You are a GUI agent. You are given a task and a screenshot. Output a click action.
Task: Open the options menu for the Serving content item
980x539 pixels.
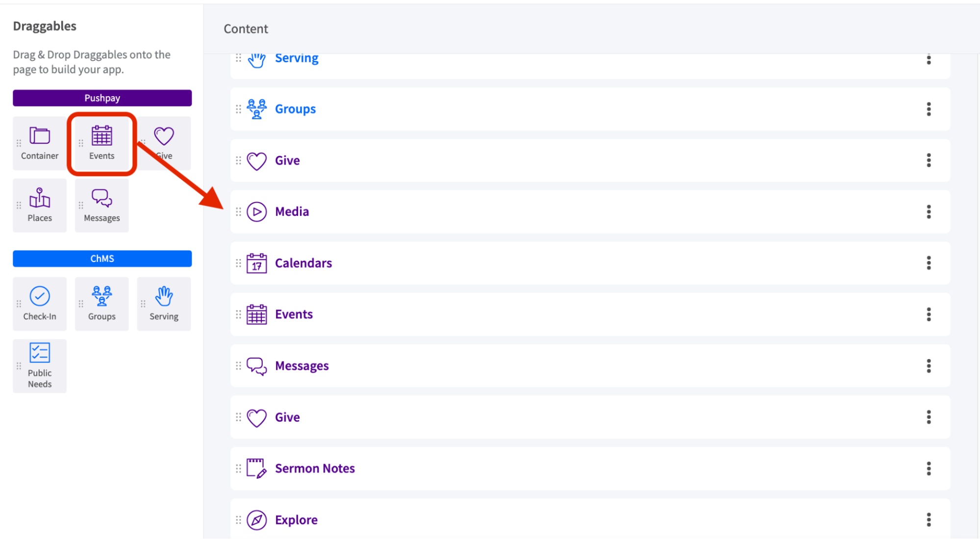point(929,60)
